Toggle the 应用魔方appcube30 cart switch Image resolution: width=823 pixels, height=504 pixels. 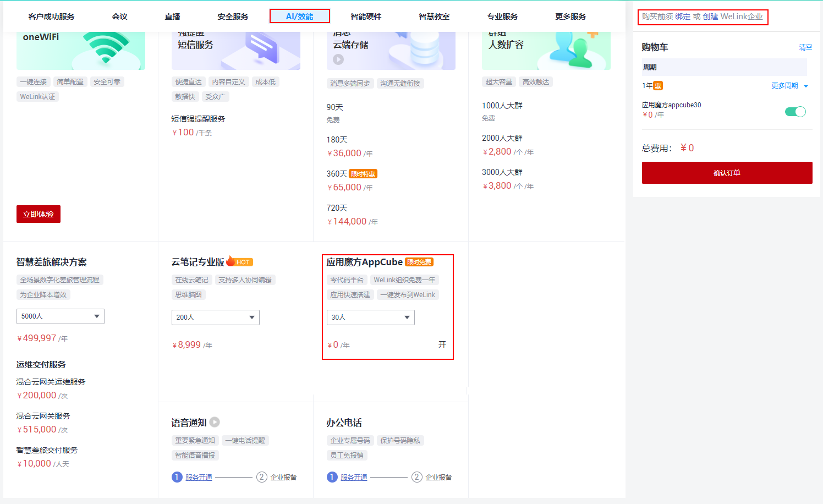(x=795, y=112)
